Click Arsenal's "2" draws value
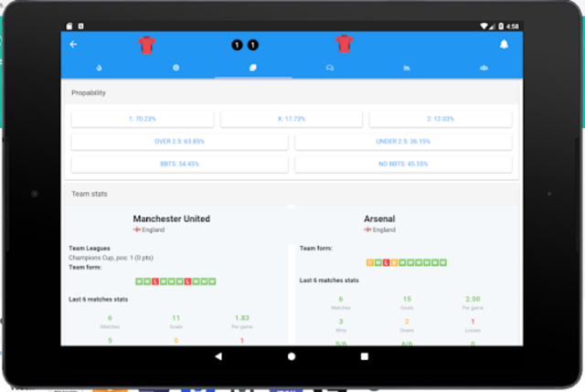 coord(407,322)
